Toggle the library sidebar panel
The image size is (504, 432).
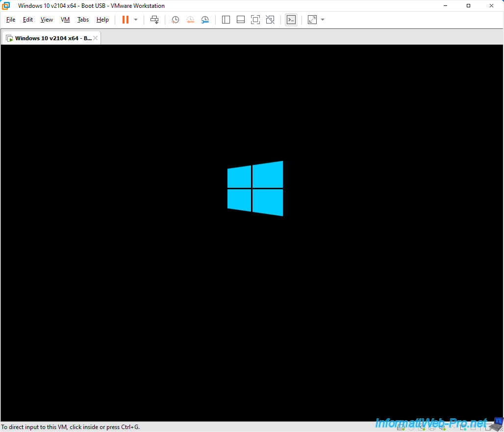click(226, 20)
